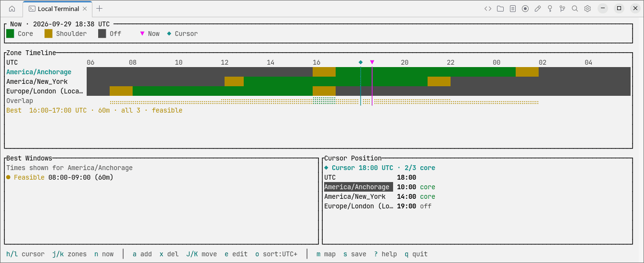Maximize the terminal window

pos(619,9)
